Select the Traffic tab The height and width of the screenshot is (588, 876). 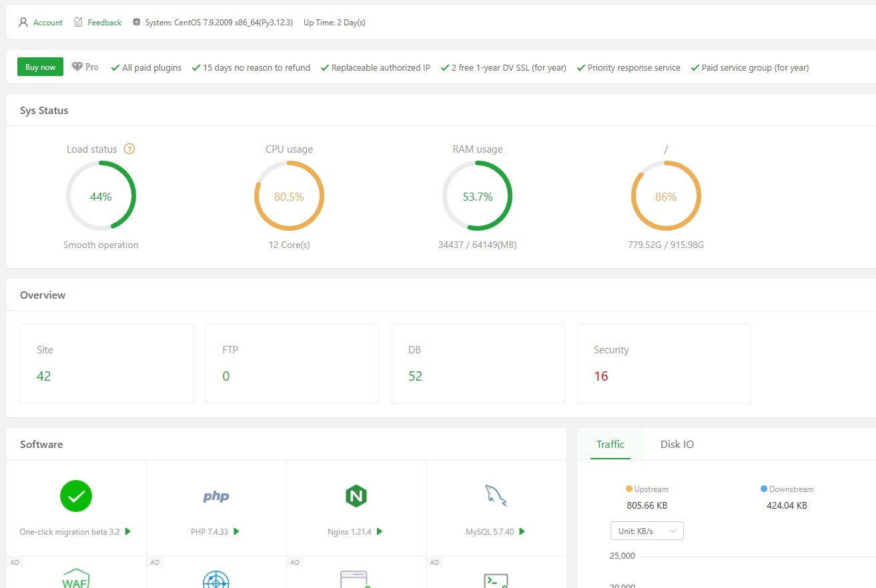coord(610,444)
